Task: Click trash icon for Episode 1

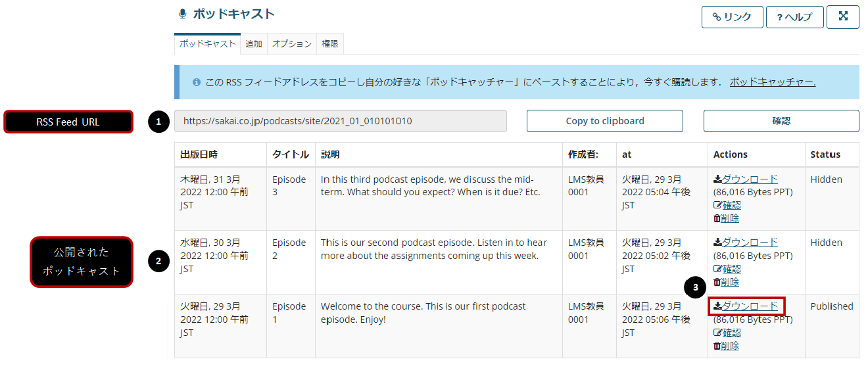Action: coord(717,346)
